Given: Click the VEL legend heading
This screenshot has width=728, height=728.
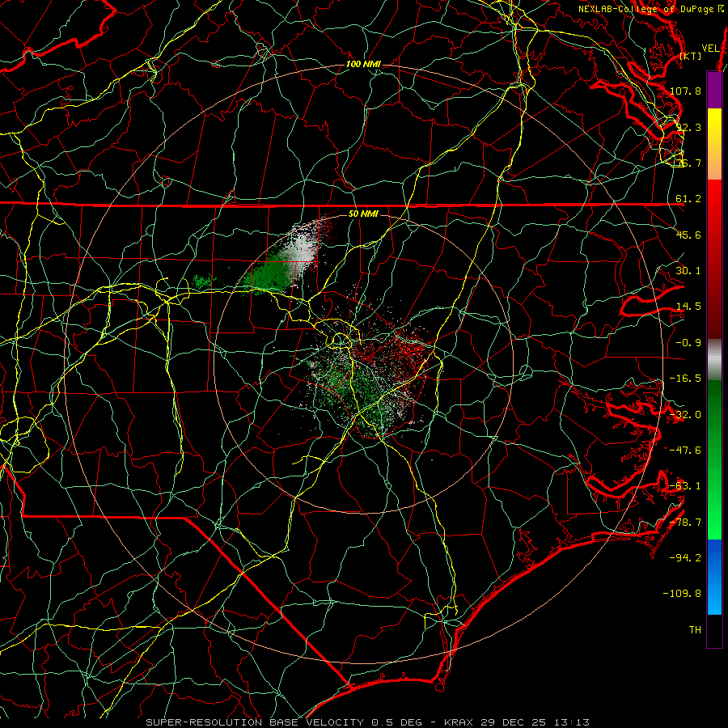Looking at the screenshot, I should 710,49.
